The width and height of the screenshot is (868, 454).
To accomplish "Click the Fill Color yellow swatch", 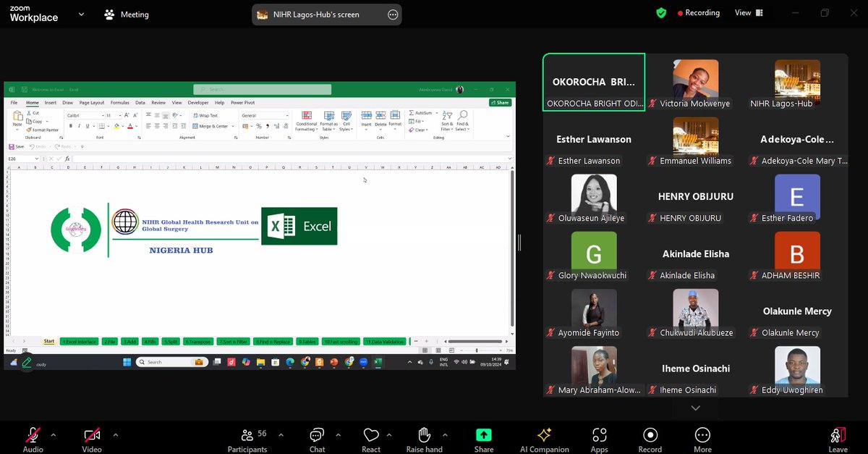I will point(118,126).
